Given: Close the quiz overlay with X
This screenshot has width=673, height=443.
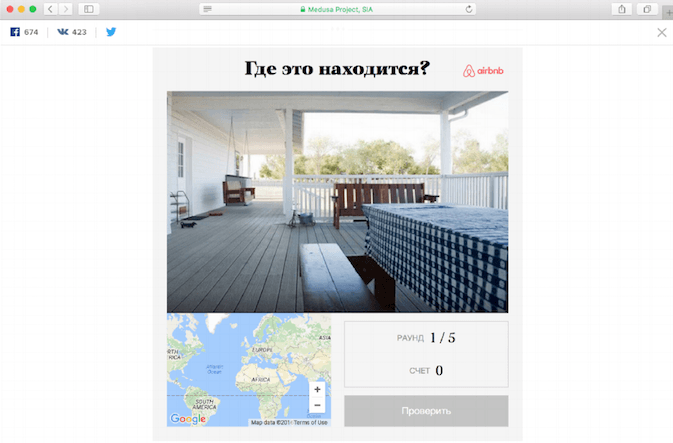Looking at the screenshot, I should coord(662,32).
